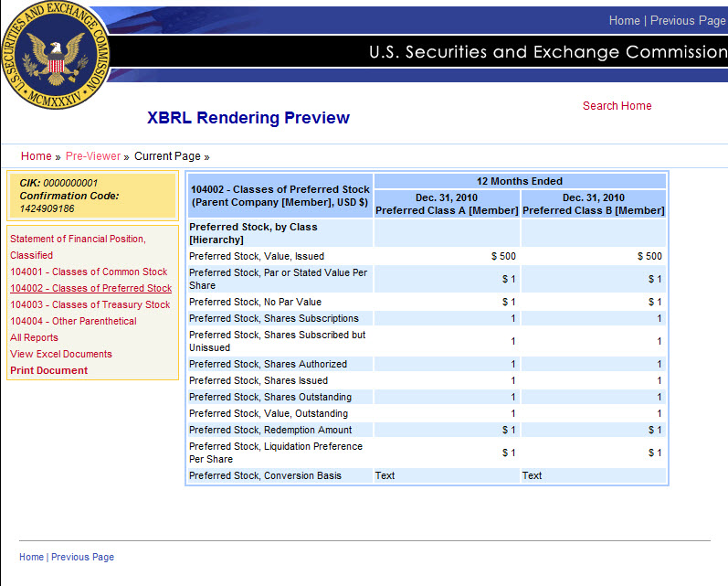
Task: Open 104004 - Other Parenthetical report
Action: point(73,321)
